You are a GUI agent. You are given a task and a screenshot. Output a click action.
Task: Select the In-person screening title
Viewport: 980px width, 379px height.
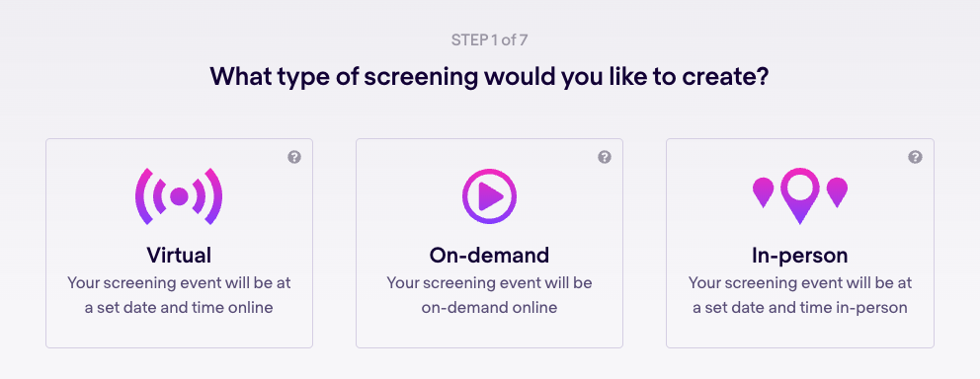(800, 255)
